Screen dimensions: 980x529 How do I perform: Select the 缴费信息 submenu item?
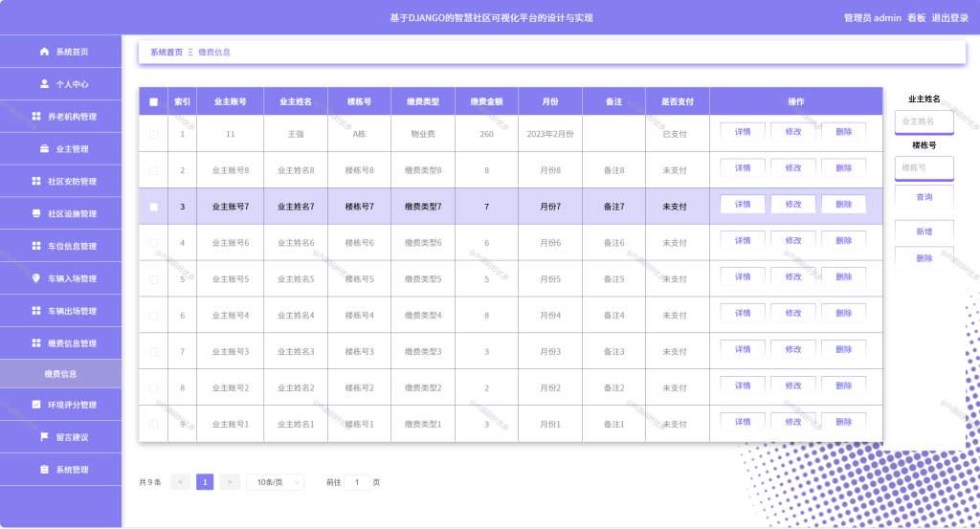point(60,373)
